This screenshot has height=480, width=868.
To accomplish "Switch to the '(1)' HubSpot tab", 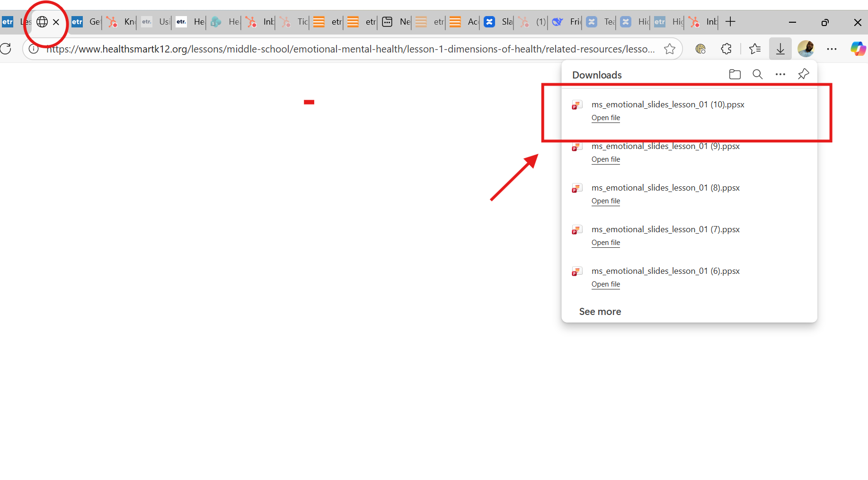I will pos(531,22).
